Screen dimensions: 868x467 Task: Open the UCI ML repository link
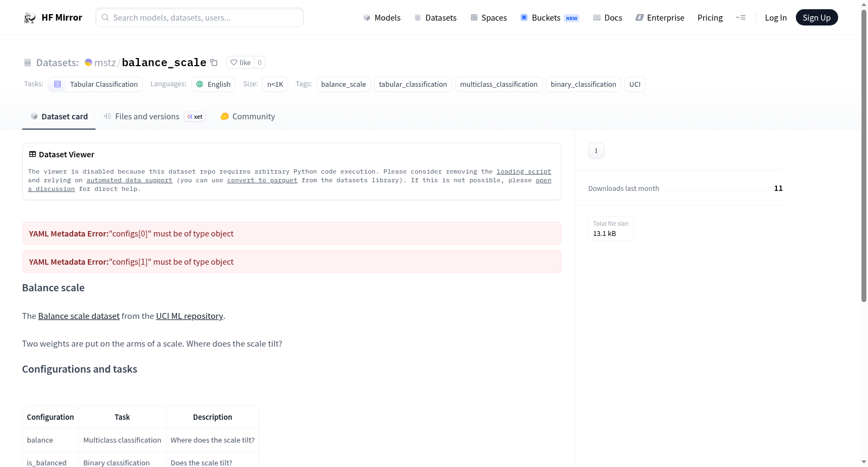(189, 316)
